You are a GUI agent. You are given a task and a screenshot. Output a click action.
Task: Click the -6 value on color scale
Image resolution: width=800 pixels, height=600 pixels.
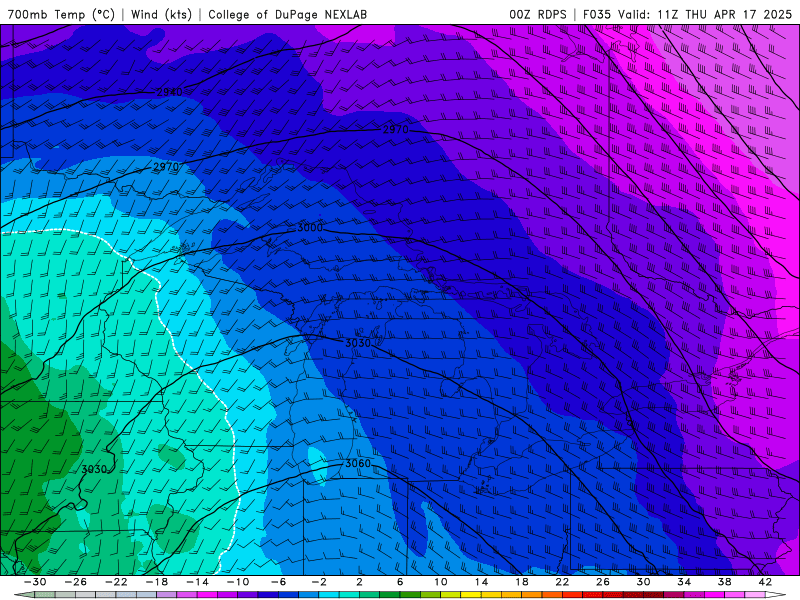pyautogui.click(x=279, y=582)
